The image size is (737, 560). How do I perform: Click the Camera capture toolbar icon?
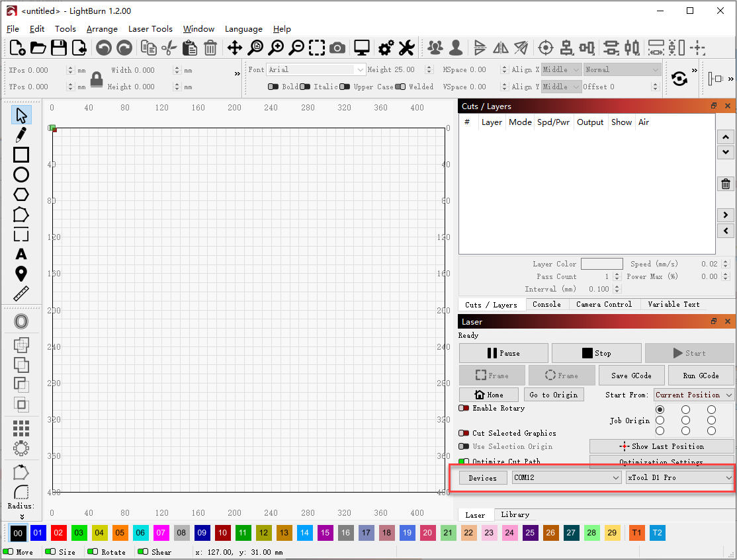point(337,48)
